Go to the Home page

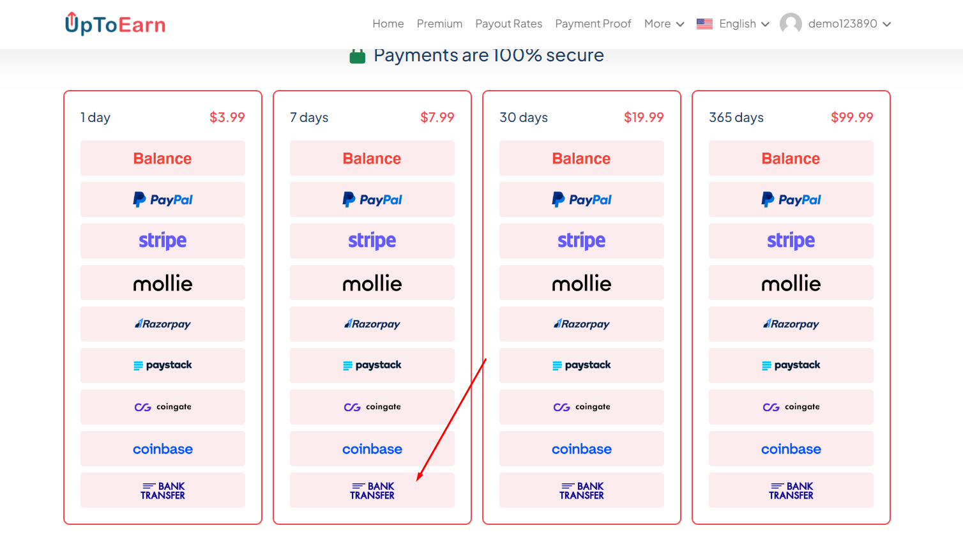(x=388, y=24)
